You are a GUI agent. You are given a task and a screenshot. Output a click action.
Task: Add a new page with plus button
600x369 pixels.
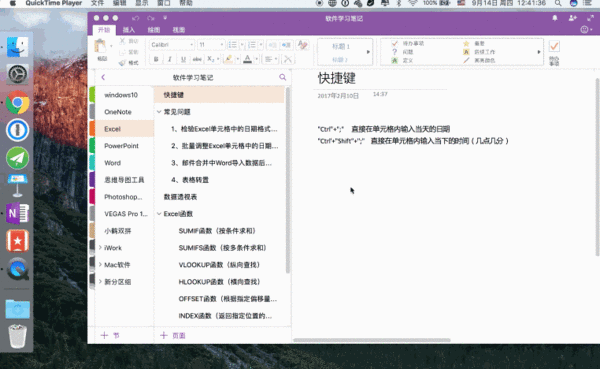point(164,335)
